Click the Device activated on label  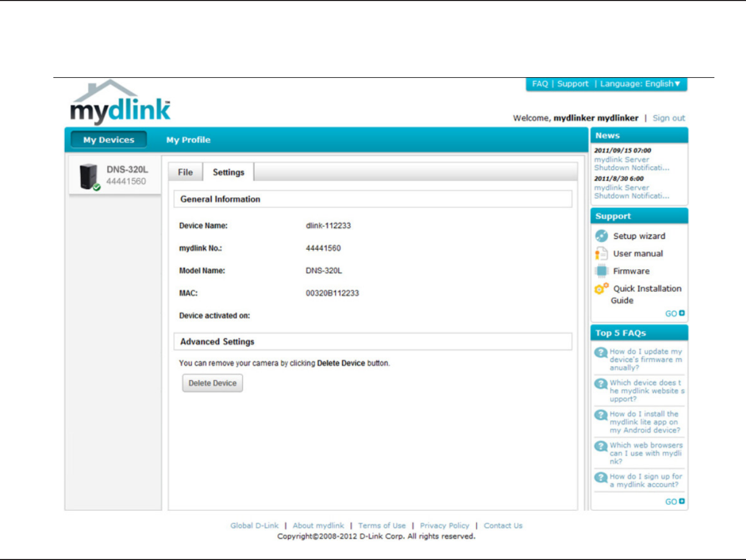tap(214, 315)
